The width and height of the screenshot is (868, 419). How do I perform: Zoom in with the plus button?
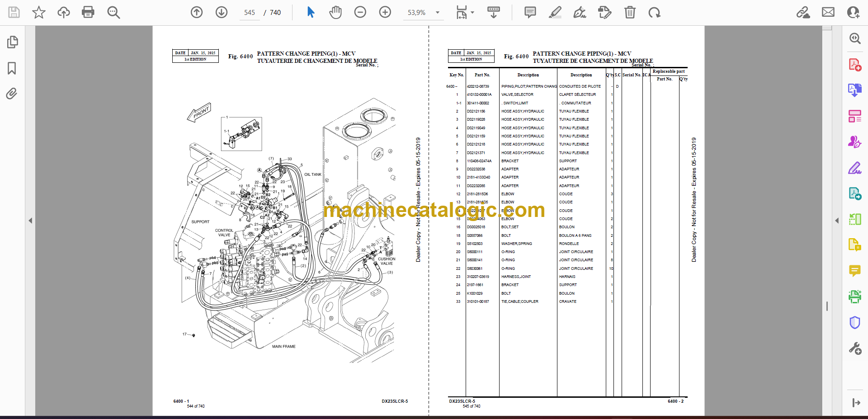pos(385,12)
